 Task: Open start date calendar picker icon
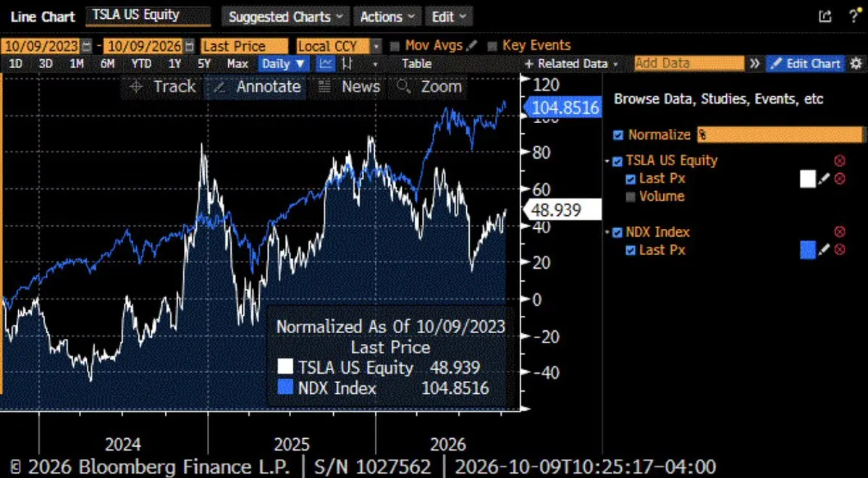87,46
